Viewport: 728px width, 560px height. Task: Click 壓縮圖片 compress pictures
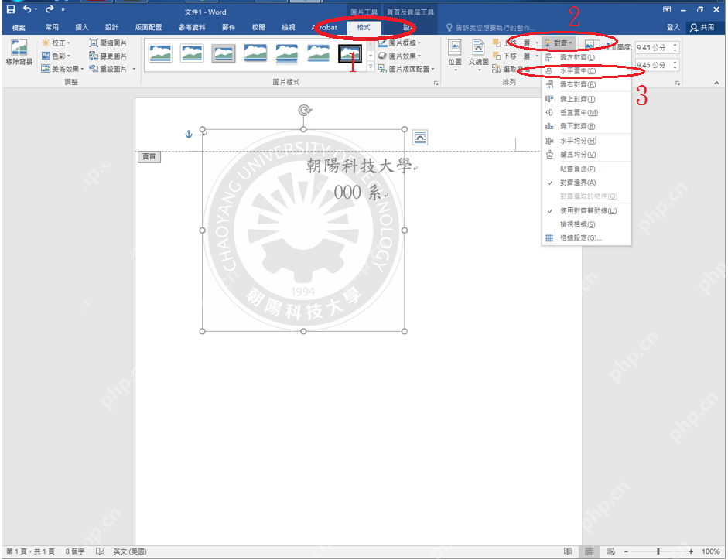(108, 43)
